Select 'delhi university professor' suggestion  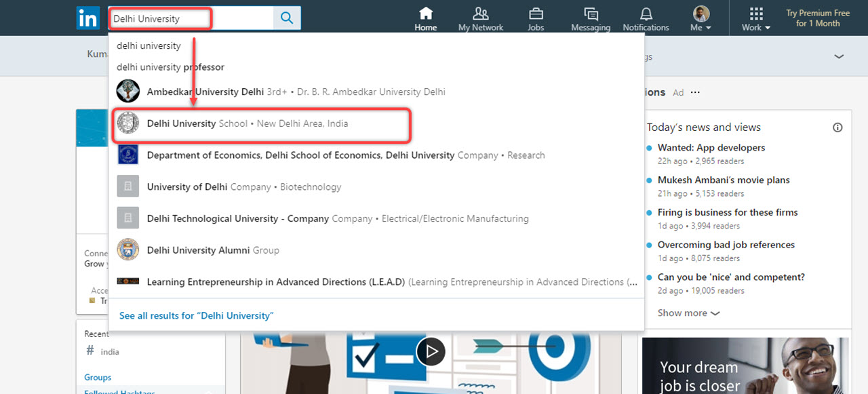click(170, 67)
